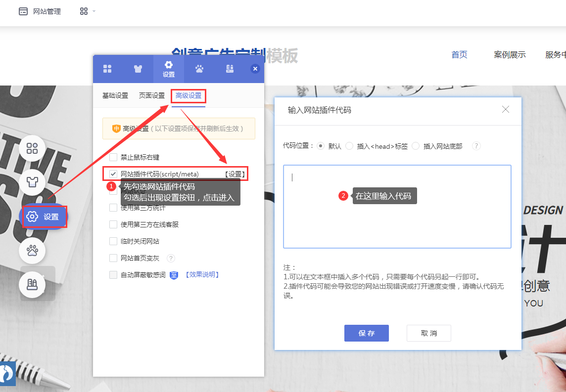This screenshot has width=566, height=392.
Task: Enable the 禁止鼠标右键 checkbox
Action: tap(113, 157)
